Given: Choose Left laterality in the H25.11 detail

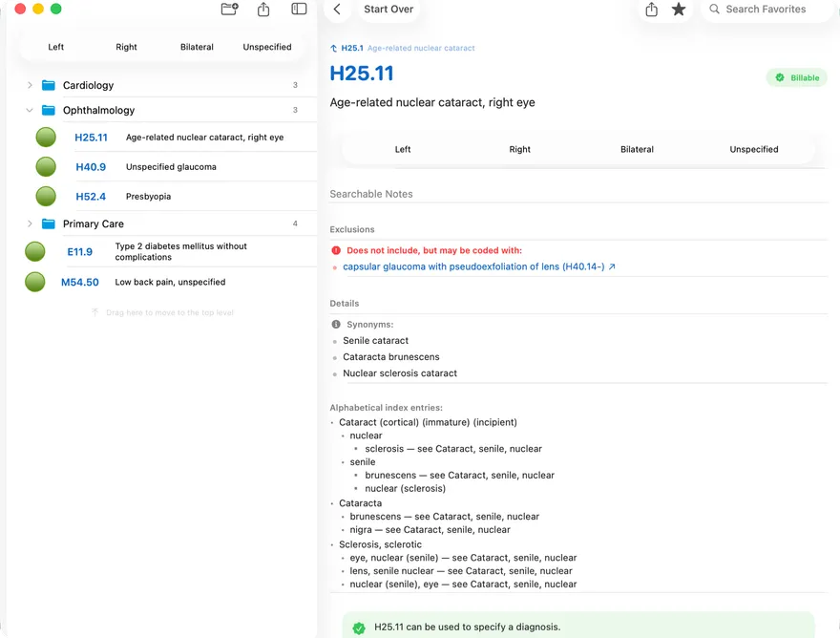Looking at the screenshot, I should tap(403, 150).
